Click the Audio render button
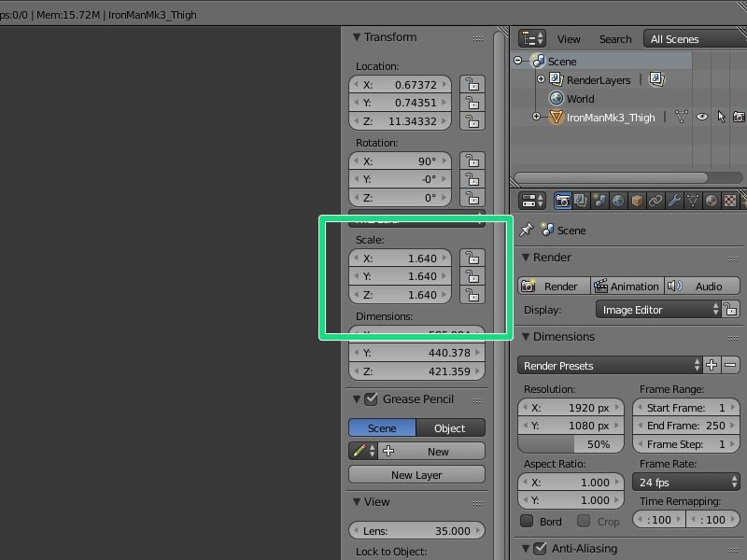The image size is (747, 560). 702,286
